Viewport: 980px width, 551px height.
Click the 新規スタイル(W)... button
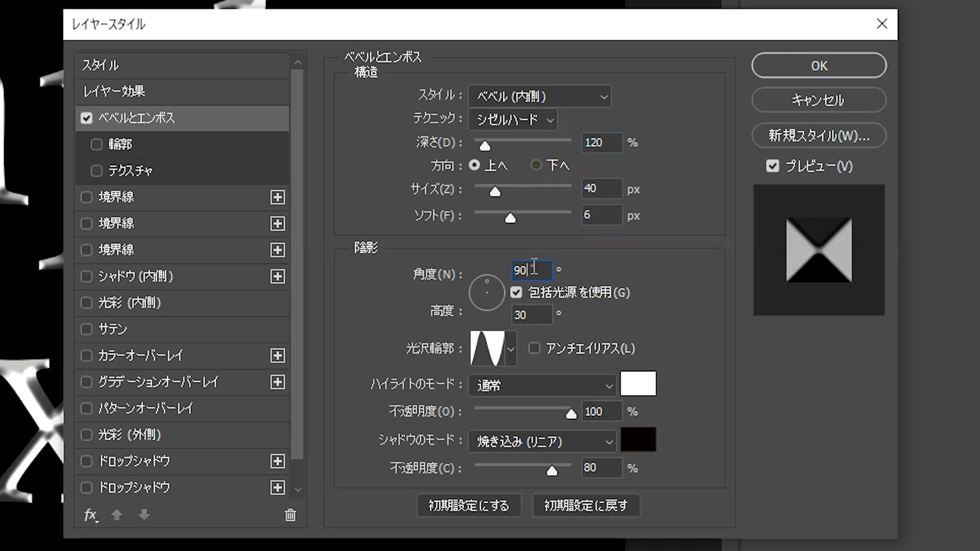pos(819,136)
